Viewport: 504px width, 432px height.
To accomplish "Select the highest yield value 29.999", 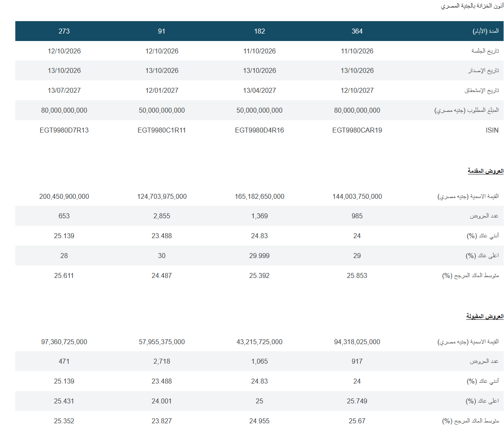I will (259, 256).
